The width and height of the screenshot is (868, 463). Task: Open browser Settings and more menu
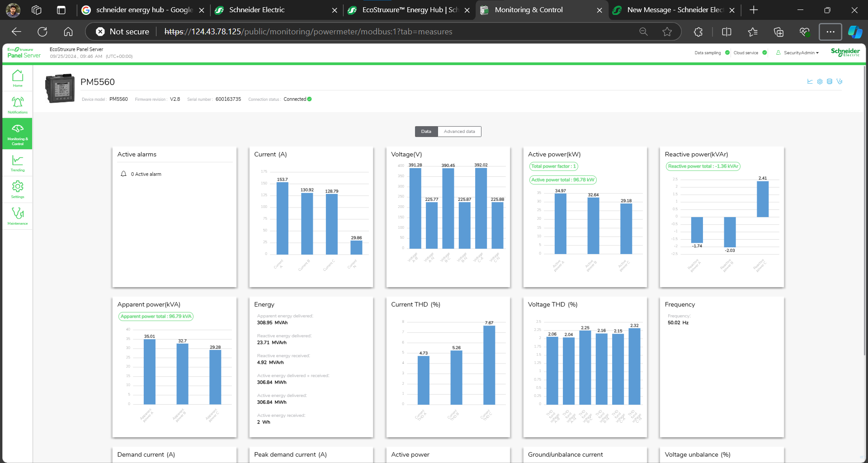(830, 32)
